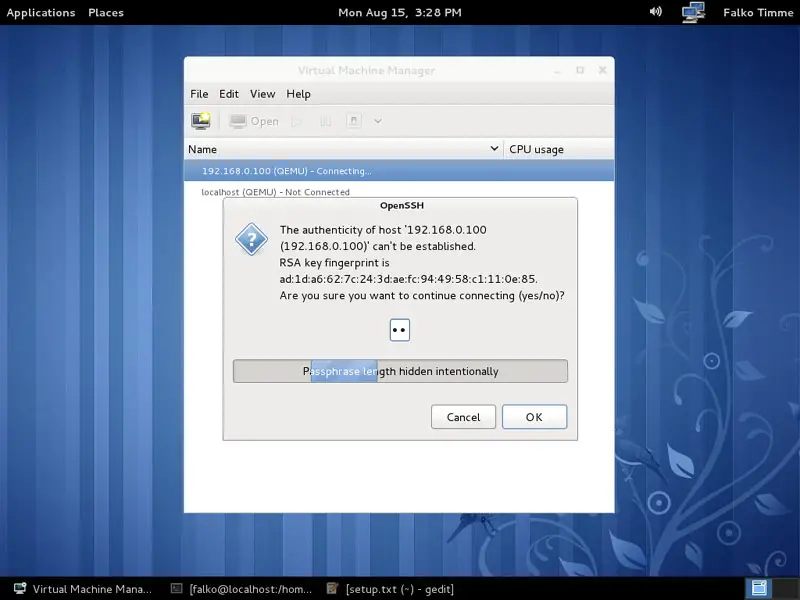
Task: Open the network connection icon in top panel
Action: click(693, 12)
